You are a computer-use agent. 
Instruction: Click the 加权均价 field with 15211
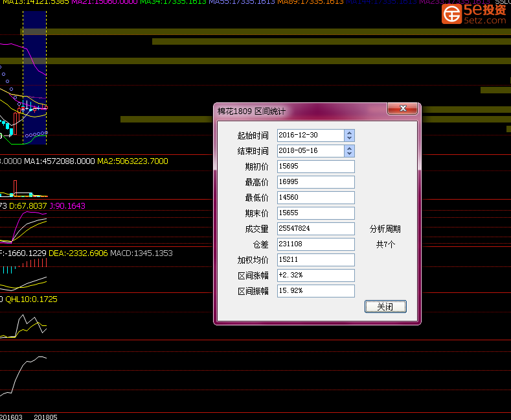coord(316,260)
